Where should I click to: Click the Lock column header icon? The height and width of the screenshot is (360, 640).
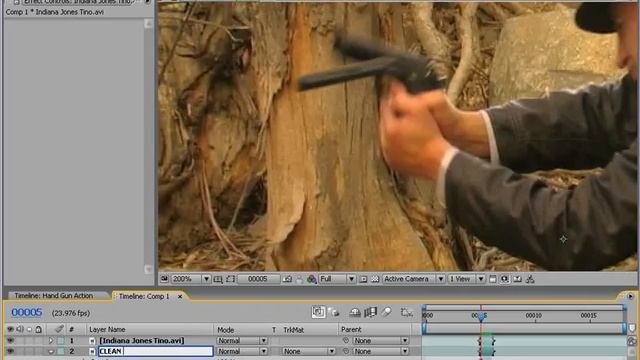point(38,329)
